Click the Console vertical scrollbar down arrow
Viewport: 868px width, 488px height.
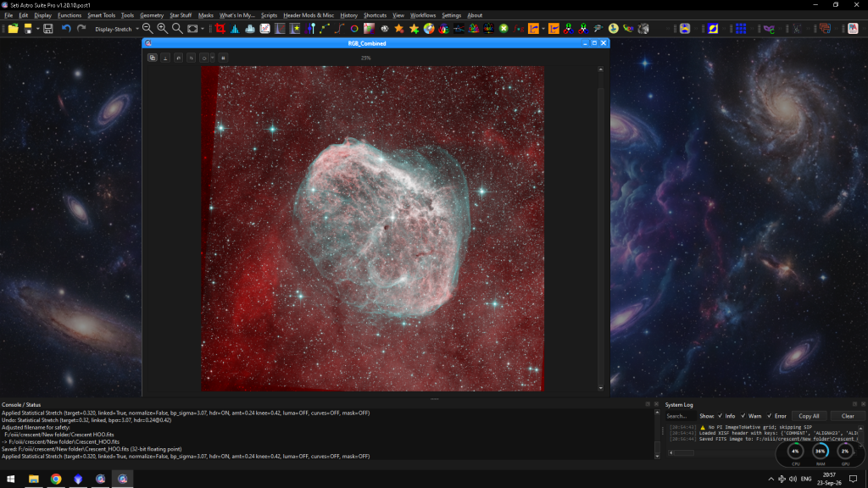click(657, 456)
